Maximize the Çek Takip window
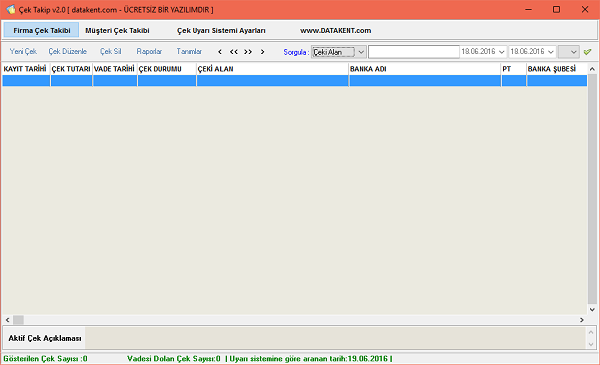 click(x=556, y=10)
